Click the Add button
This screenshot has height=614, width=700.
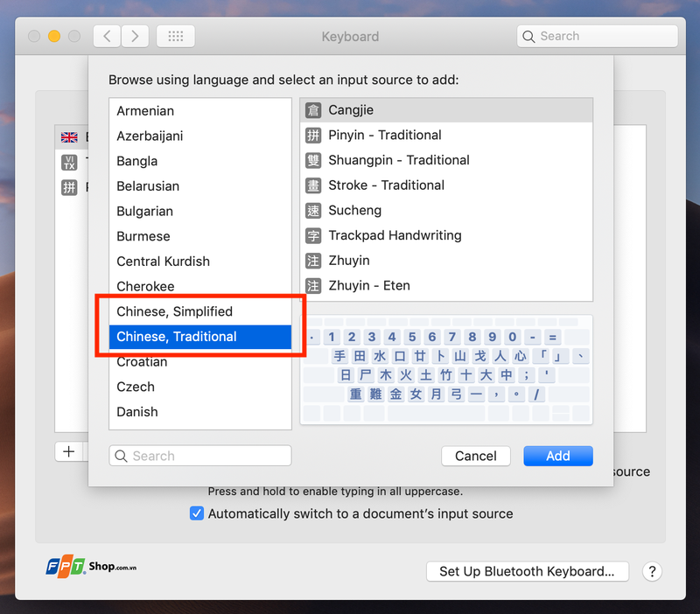(558, 456)
